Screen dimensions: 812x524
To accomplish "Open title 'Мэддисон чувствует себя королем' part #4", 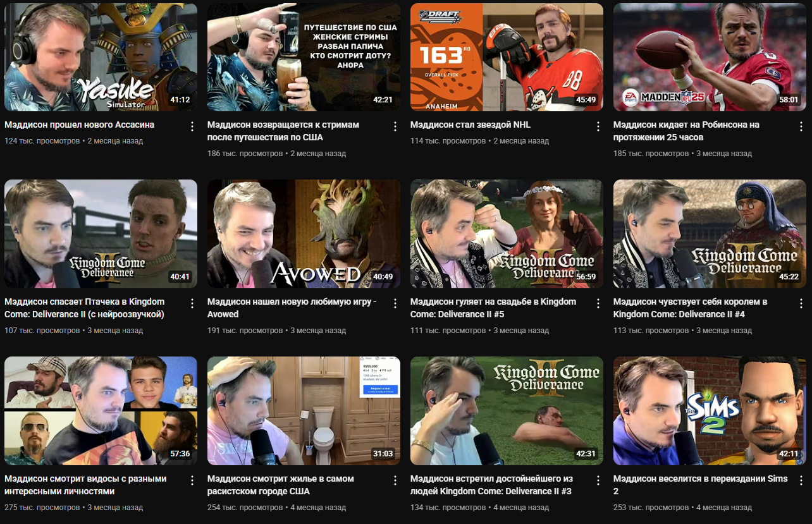I will [690, 308].
